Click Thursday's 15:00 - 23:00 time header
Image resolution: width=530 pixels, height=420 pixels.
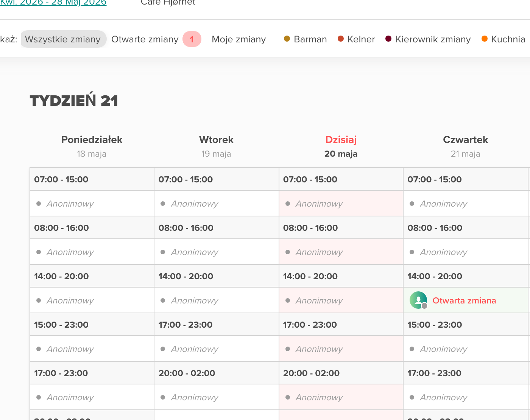pyautogui.click(x=466, y=325)
